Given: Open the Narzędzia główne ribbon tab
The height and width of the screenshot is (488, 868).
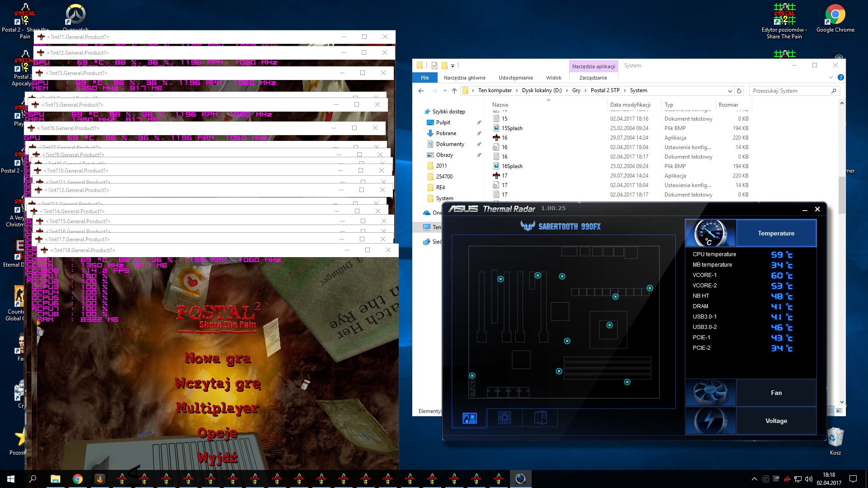Looking at the screenshot, I should (x=464, y=78).
